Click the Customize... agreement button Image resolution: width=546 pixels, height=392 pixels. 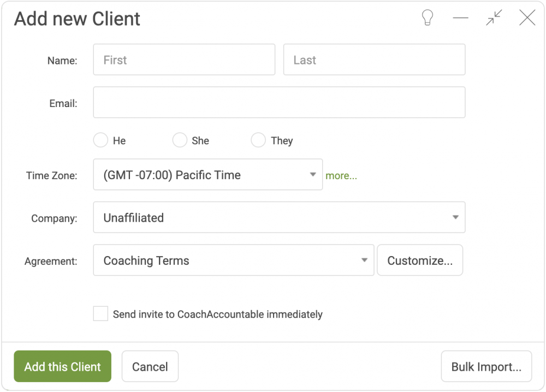pyautogui.click(x=420, y=260)
